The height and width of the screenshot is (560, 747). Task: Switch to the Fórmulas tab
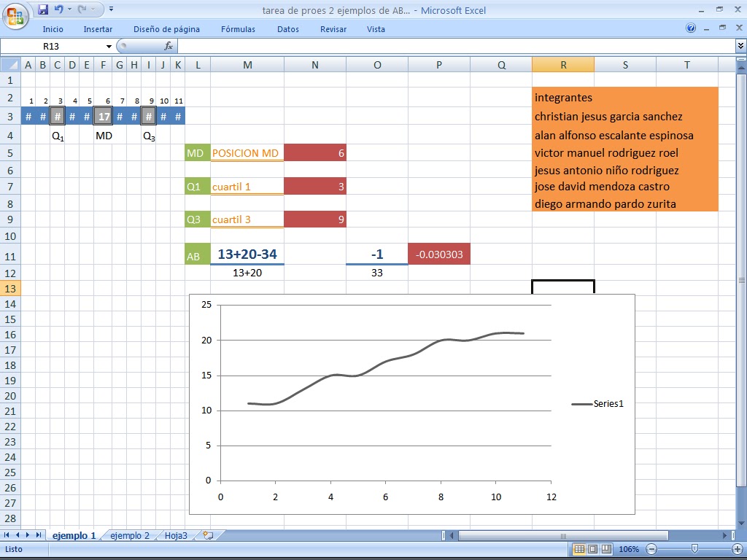238,29
